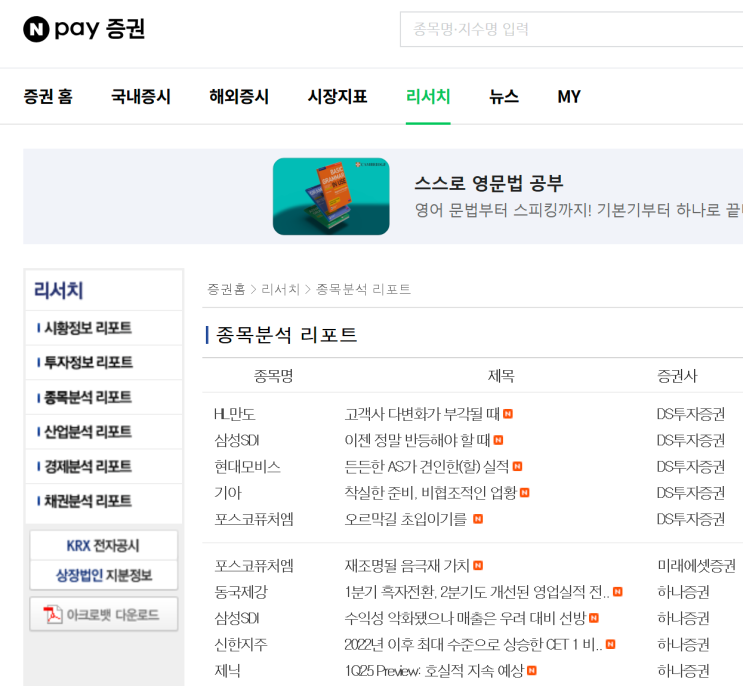This screenshot has width=743, height=686.
Task: Click new badge beside 든든한 AS가 견인한(할) 실적
Action: coord(517,466)
